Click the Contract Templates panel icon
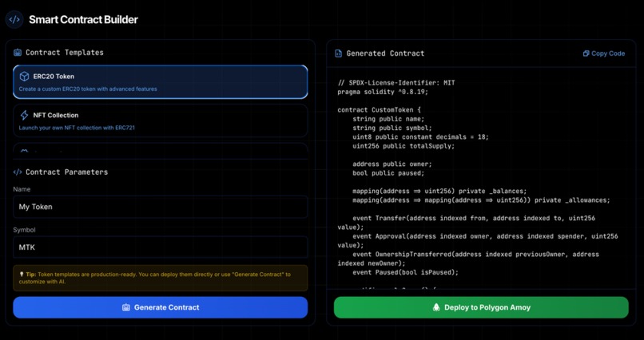 [x=18, y=53]
